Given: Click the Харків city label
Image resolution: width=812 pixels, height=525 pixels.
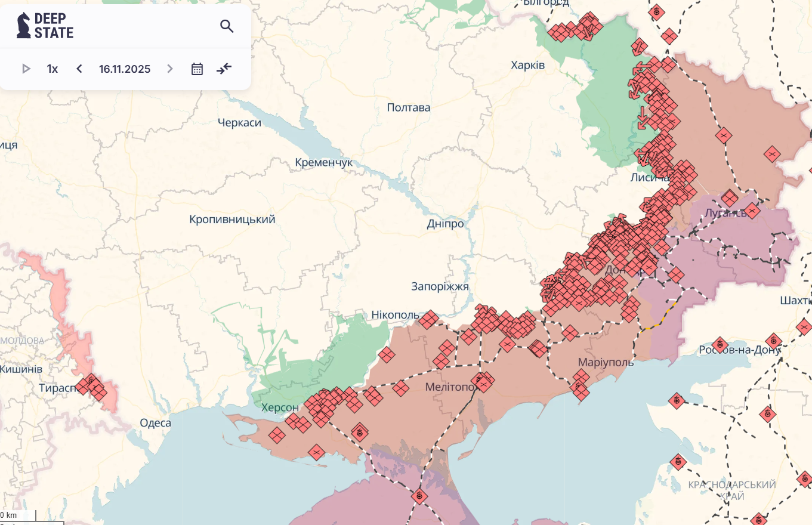Looking at the screenshot, I should point(527,65).
